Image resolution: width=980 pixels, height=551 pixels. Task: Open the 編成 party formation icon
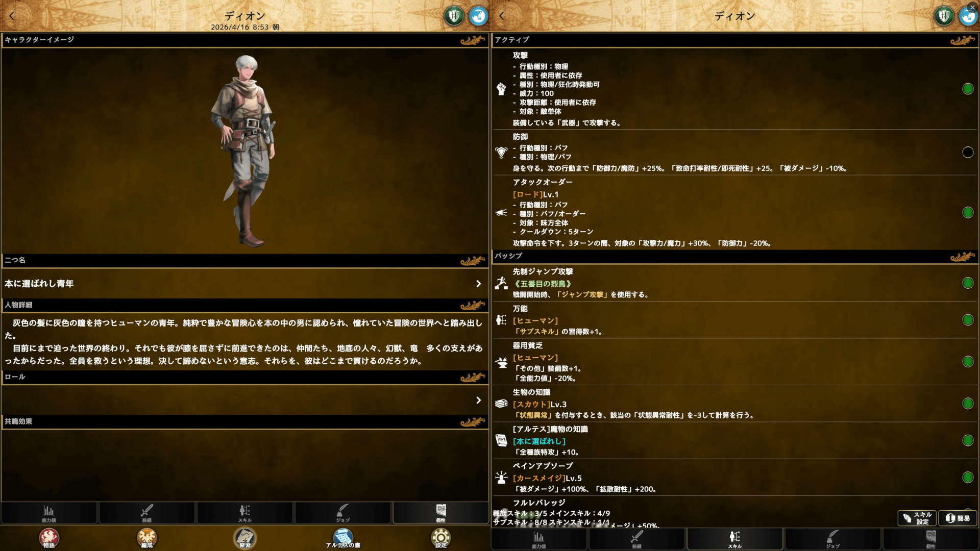coord(147,537)
